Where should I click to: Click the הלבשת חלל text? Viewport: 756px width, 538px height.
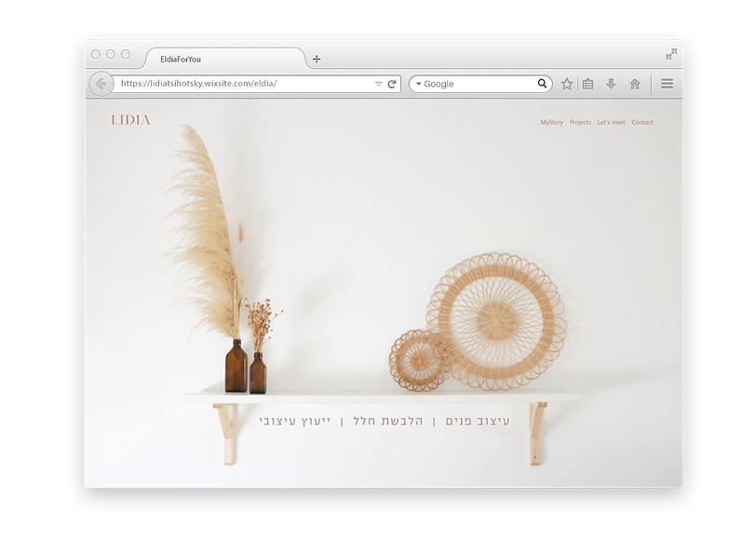(388, 421)
